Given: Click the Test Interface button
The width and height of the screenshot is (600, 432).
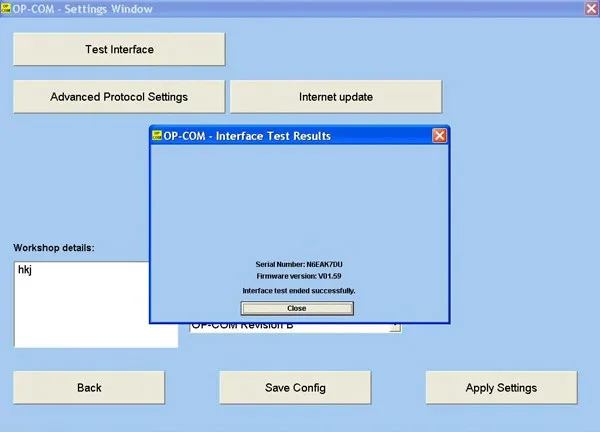Looking at the screenshot, I should (119, 49).
